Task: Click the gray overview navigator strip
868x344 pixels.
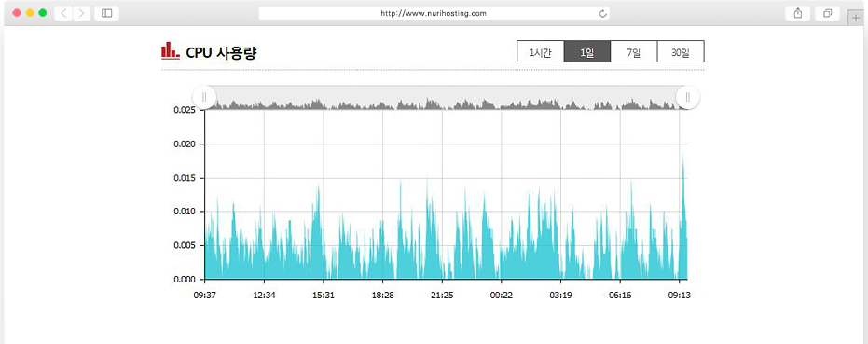Action: [446, 98]
